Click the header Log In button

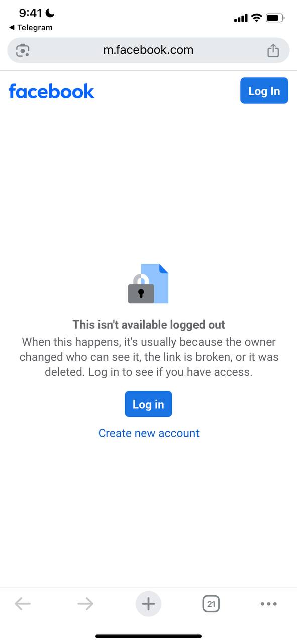[264, 91]
